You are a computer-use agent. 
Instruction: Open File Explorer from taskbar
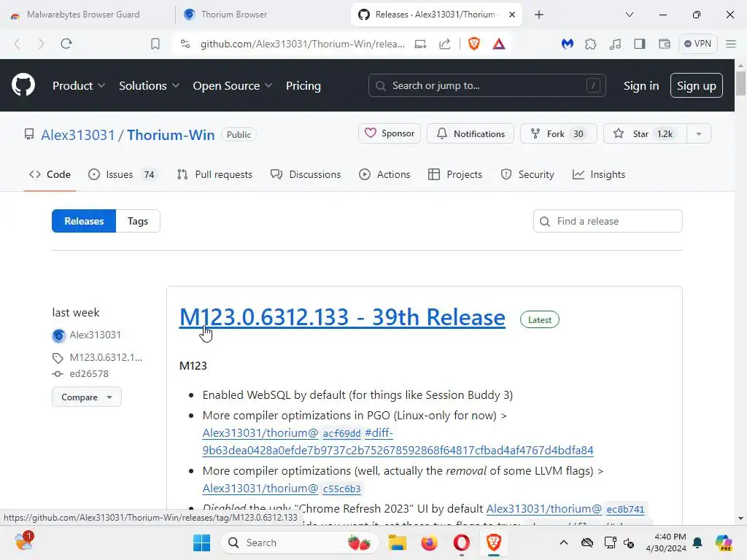coord(398,542)
